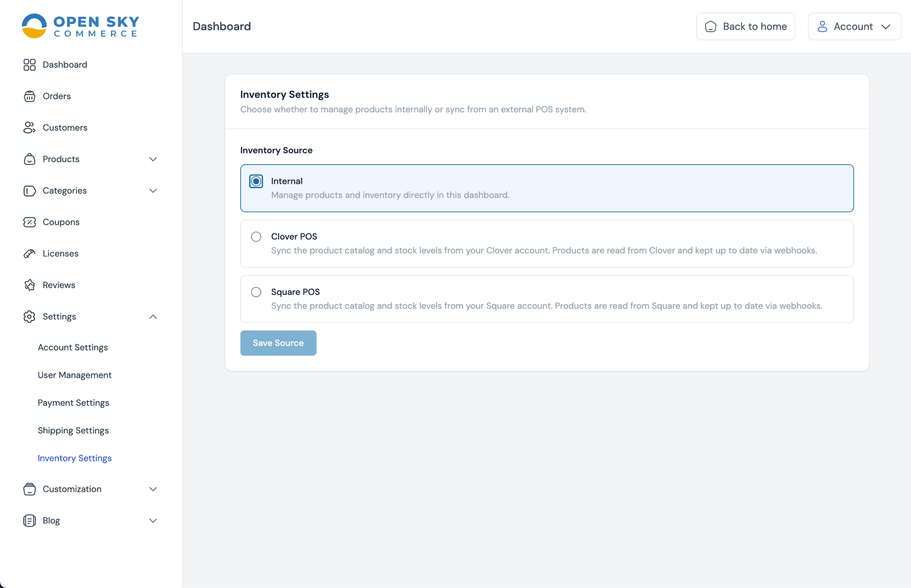Open the Account dropdown menu
This screenshot has width=911, height=588.
(x=855, y=27)
